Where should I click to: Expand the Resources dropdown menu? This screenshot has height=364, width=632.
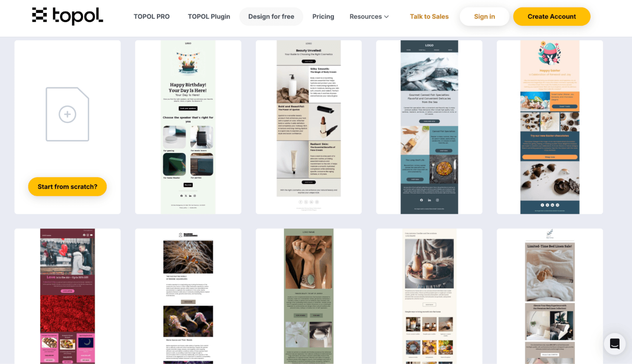pos(369,17)
